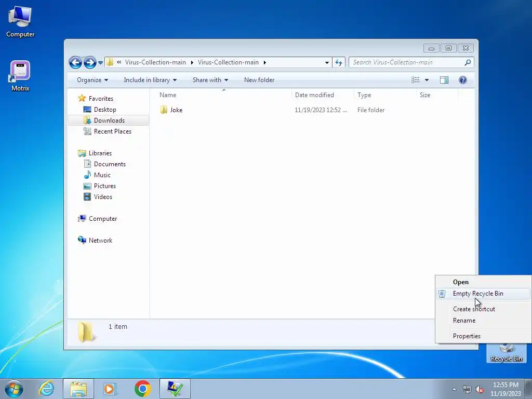Click the Change your view icon
The width and height of the screenshot is (532, 399).
tap(415, 80)
